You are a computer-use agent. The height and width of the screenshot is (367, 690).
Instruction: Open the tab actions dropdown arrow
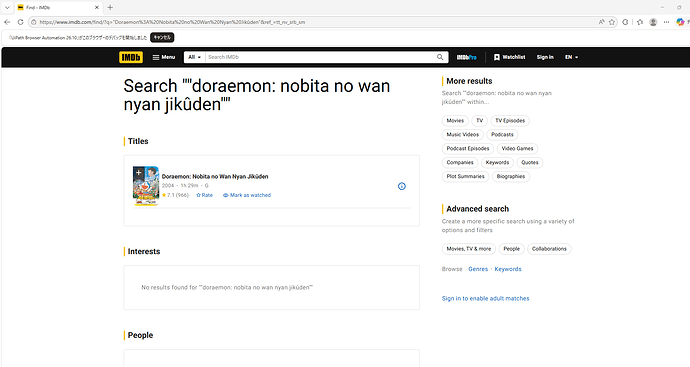pos(7,7)
